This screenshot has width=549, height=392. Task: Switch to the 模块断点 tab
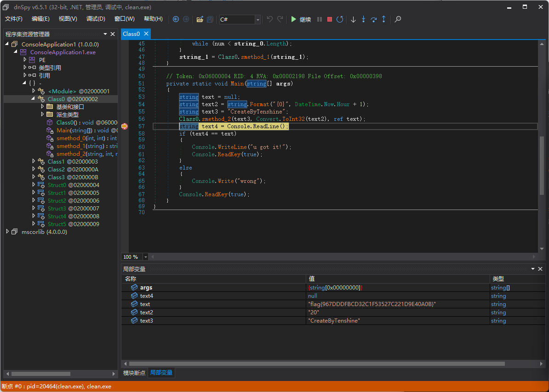click(x=134, y=373)
